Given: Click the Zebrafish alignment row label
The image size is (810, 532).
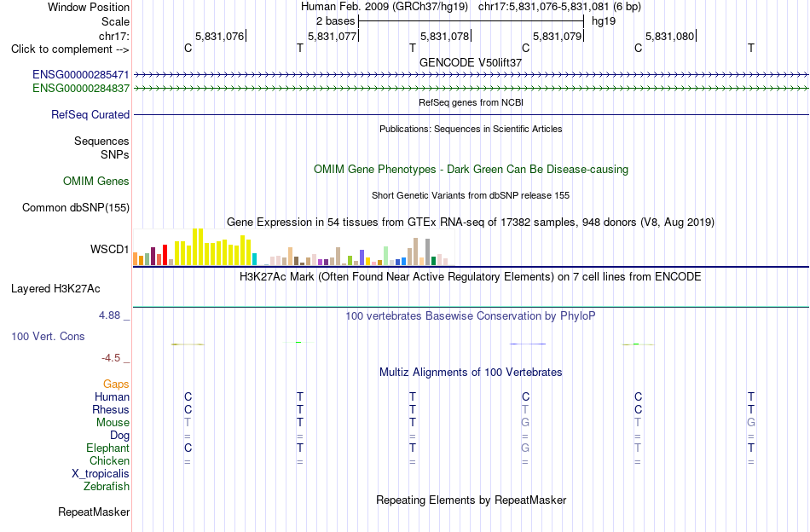Looking at the screenshot, I should 107,487.
